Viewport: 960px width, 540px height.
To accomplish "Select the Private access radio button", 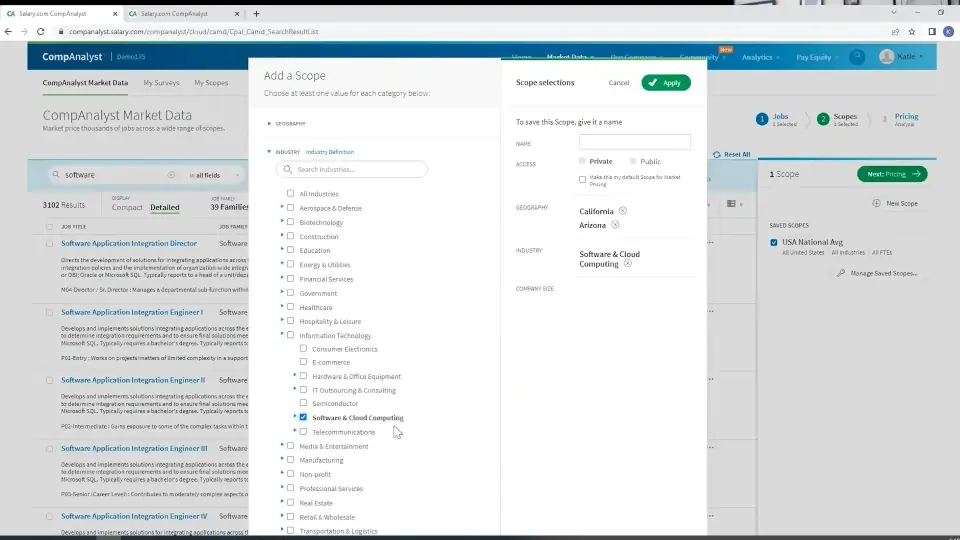I will click(582, 161).
